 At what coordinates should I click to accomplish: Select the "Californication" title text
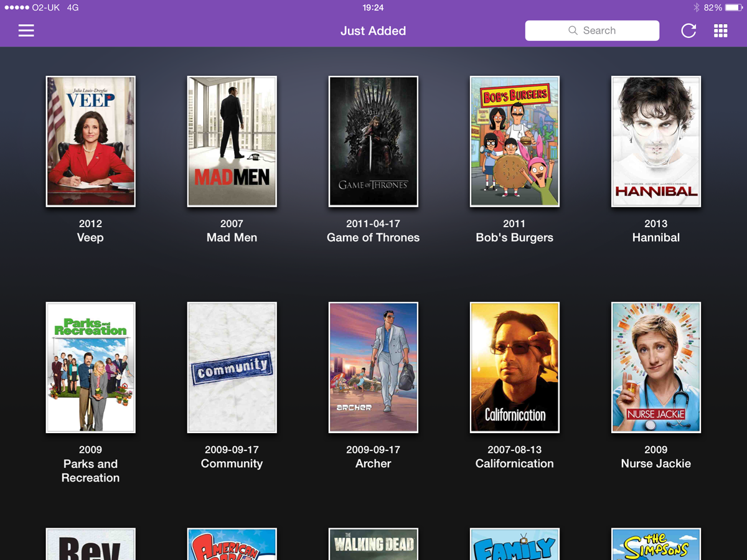tap(514, 464)
